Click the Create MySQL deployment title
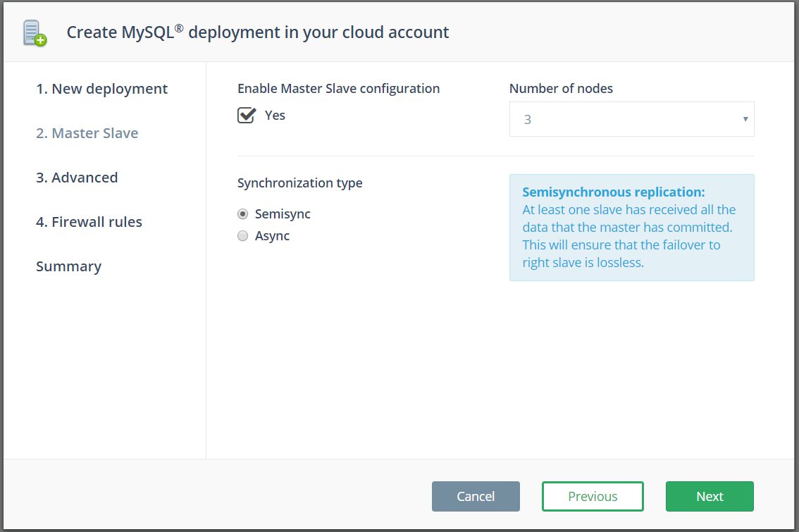 [x=258, y=32]
